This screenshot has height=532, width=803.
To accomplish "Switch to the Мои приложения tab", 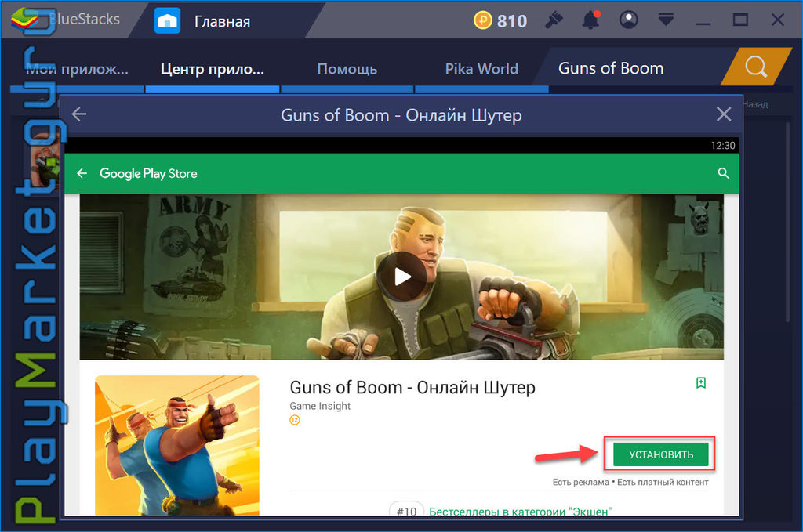I will coord(78,68).
